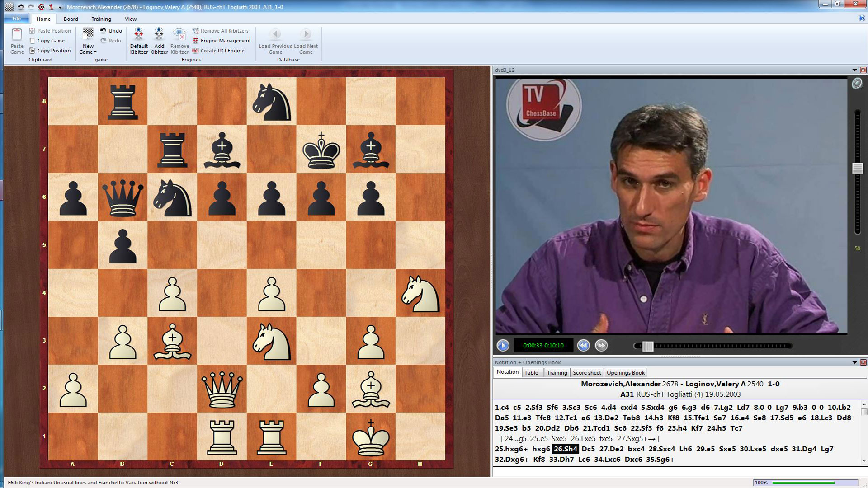Select the Default Kibitzer icon
This screenshot has height=488, width=868.
[139, 40]
